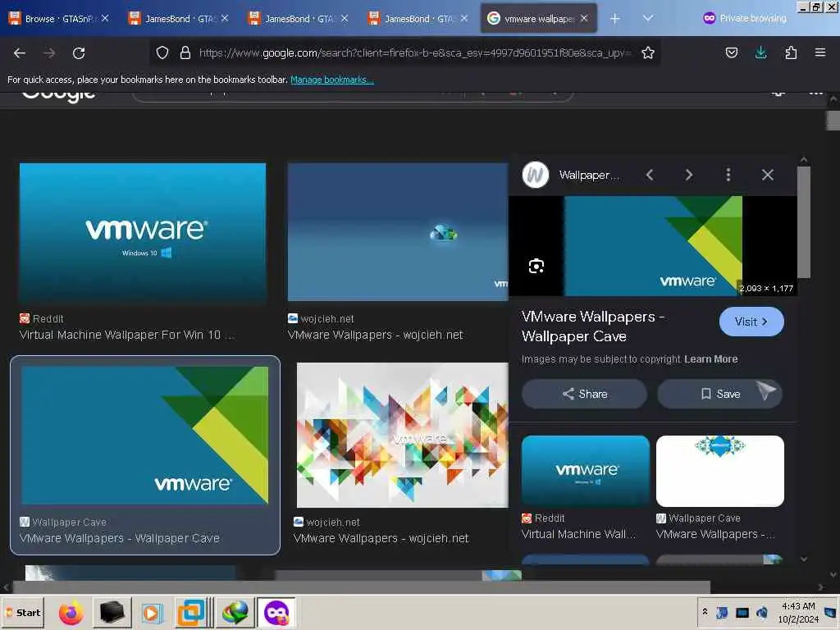Open the Firefox application menu
The width and height of the screenshot is (840, 630).
click(819, 52)
